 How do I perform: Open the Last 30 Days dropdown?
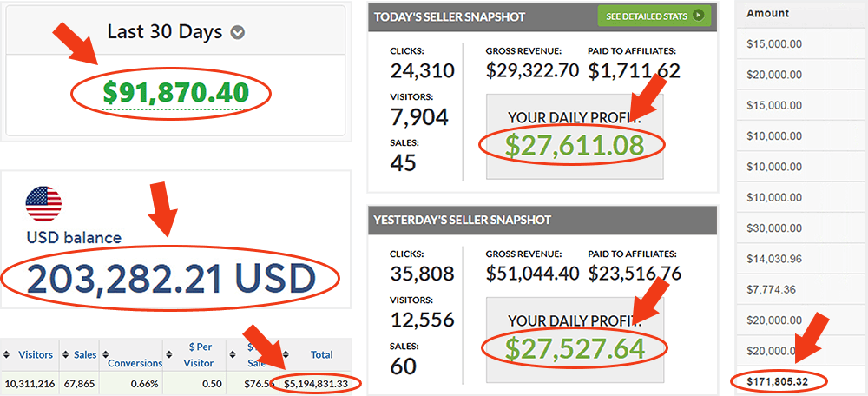(x=237, y=33)
